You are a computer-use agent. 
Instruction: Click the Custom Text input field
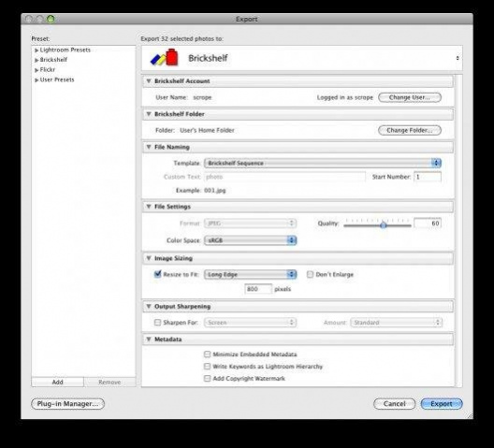284,177
